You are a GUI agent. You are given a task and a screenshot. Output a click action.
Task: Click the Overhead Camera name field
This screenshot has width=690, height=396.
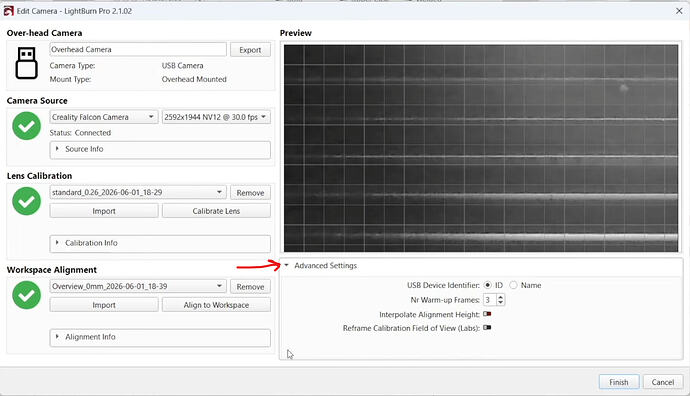click(x=138, y=49)
